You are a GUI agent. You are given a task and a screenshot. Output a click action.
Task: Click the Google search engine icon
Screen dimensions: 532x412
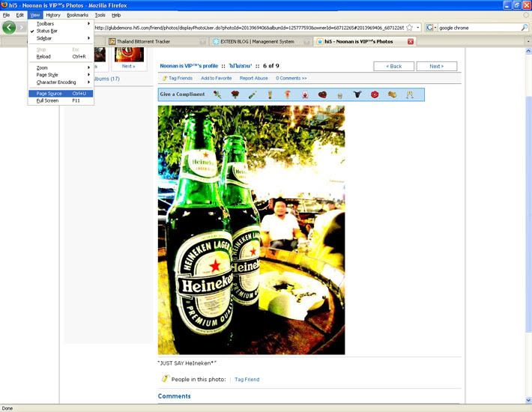click(x=429, y=28)
